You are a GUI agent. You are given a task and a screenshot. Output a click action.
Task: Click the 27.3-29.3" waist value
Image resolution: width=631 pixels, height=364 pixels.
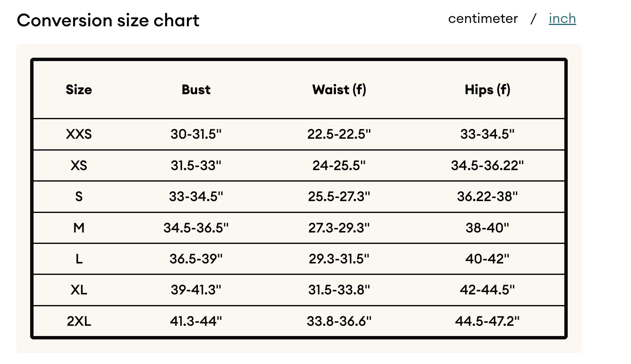click(x=339, y=228)
